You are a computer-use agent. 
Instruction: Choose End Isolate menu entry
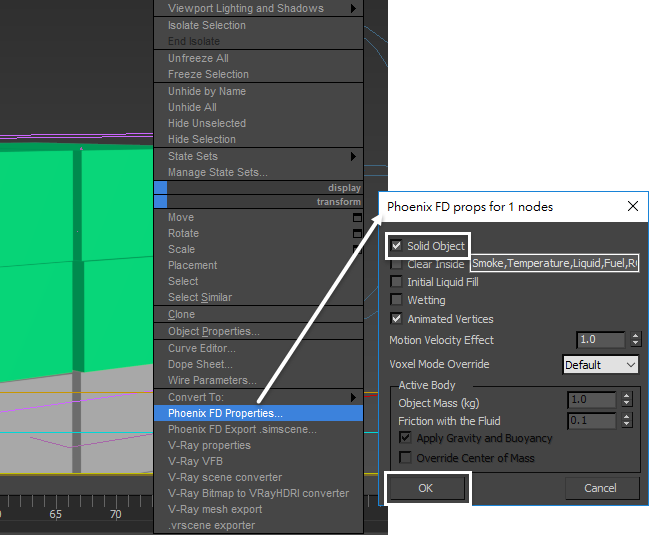pos(258,41)
